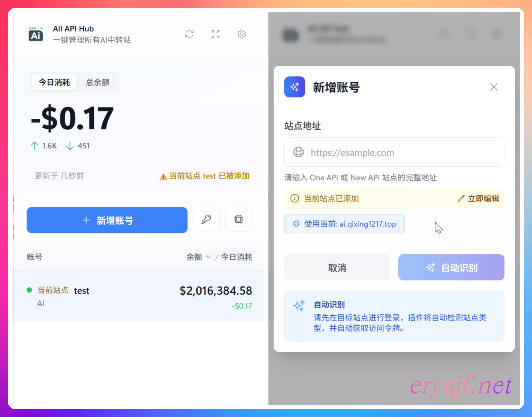Click the sparkle icon in dialog header
Screen dimensions: 532x417
[294, 87]
